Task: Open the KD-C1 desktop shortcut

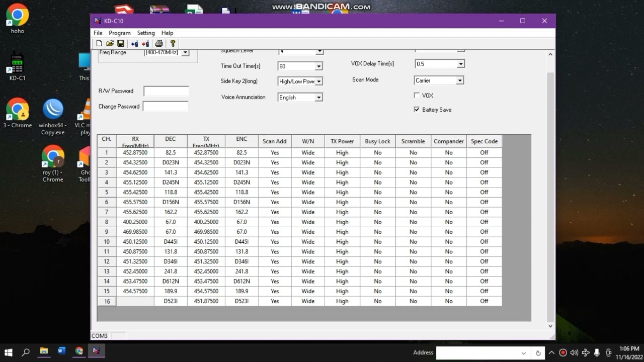Action: (x=17, y=66)
